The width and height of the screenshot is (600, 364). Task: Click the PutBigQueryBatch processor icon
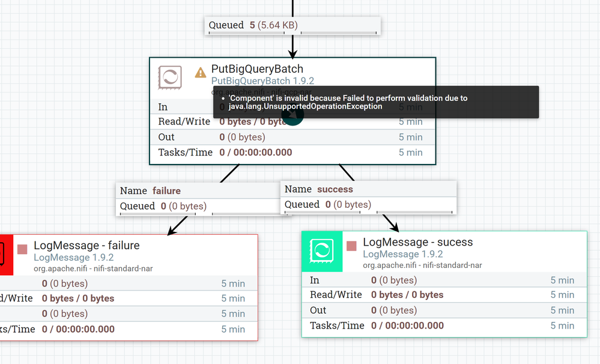(x=170, y=77)
